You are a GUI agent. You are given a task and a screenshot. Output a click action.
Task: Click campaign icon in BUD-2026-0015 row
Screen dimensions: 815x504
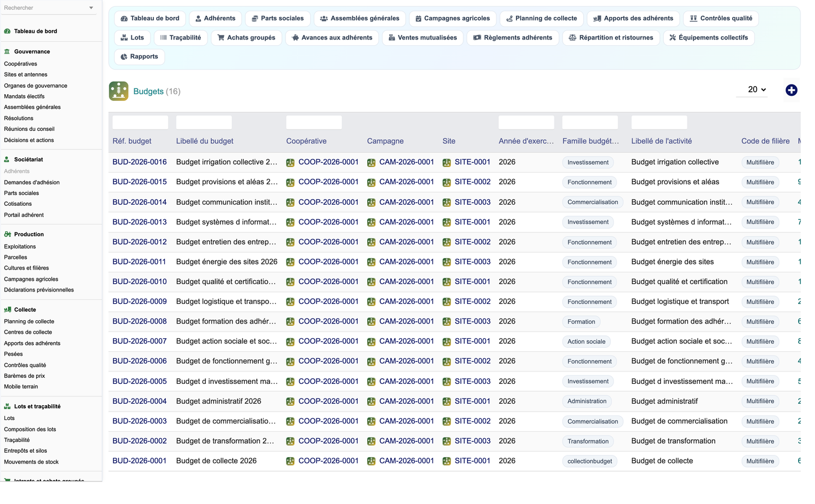coord(371,183)
